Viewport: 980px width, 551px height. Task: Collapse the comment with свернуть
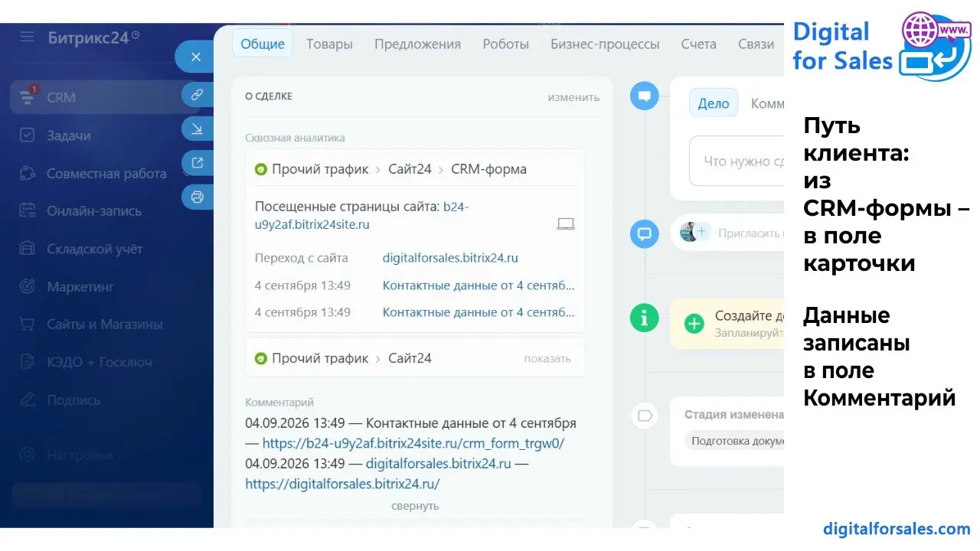tap(415, 506)
